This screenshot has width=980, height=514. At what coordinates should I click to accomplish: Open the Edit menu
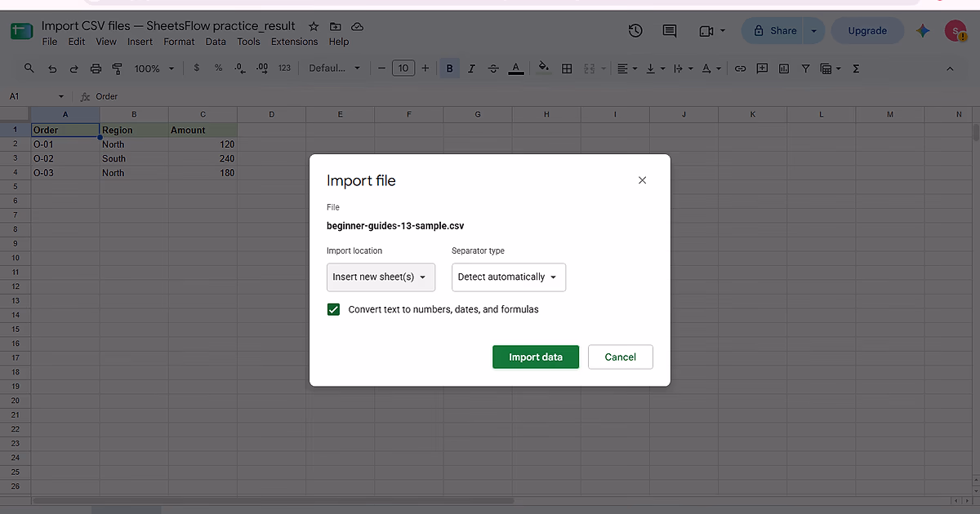pyautogui.click(x=77, y=42)
